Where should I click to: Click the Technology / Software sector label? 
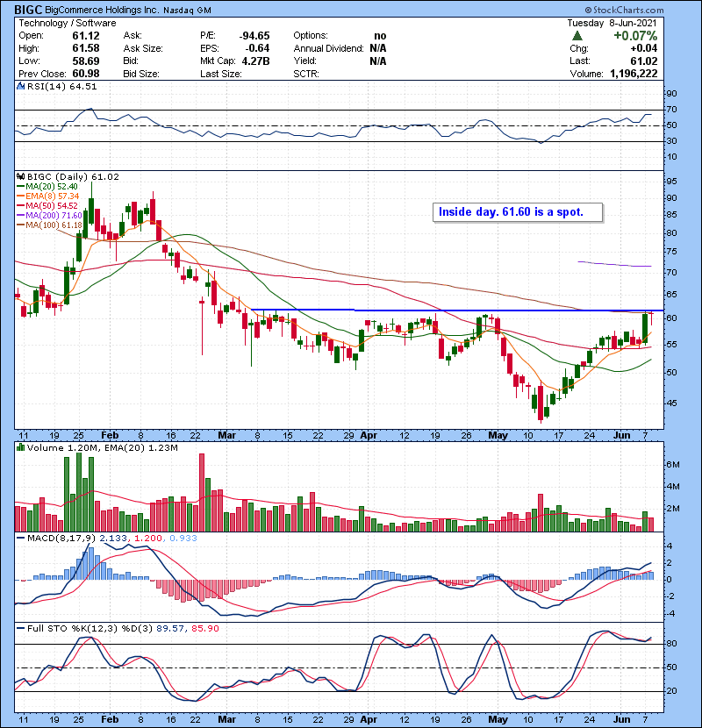click(x=68, y=23)
